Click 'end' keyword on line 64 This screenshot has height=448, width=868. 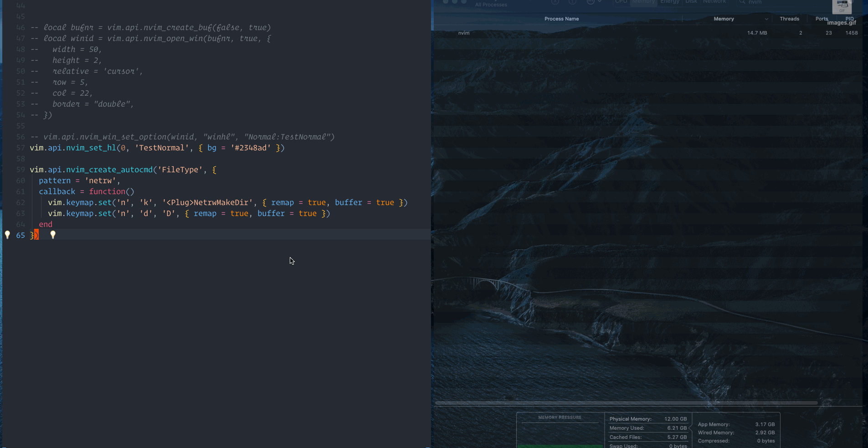(x=46, y=224)
